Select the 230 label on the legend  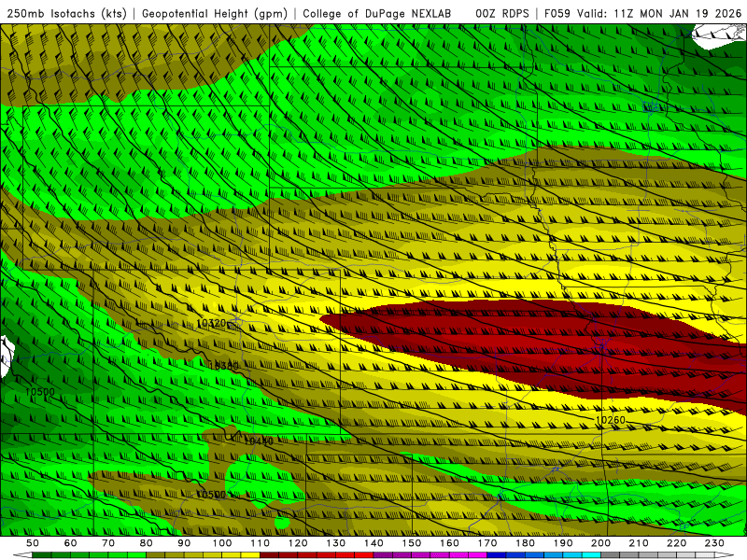(714, 543)
